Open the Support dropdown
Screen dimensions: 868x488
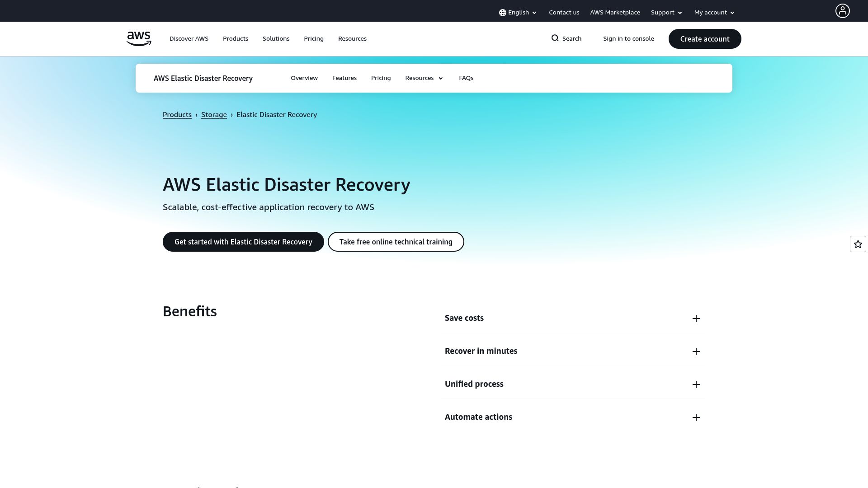(666, 12)
